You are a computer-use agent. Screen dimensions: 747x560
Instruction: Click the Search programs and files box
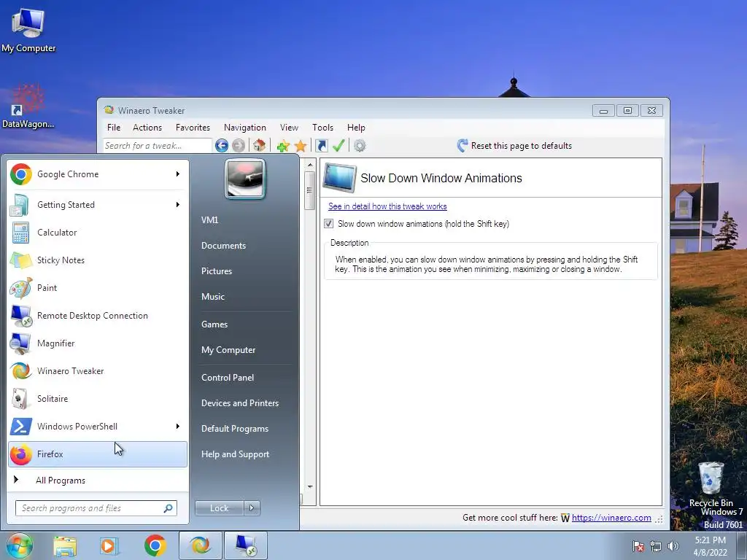point(96,508)
